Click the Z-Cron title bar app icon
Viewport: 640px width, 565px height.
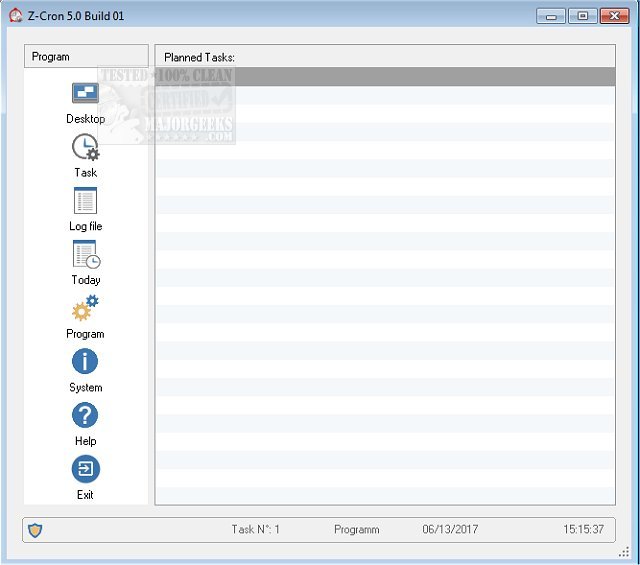point(16,16)
